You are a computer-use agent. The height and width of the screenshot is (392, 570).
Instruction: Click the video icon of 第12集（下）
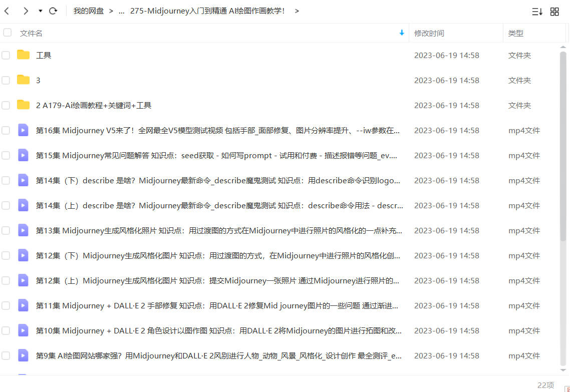pos(23,255)
